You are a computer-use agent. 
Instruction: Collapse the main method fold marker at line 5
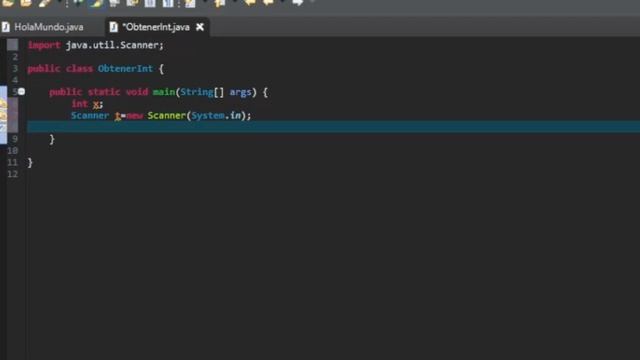pyautogui.click(x=22, y=92)
